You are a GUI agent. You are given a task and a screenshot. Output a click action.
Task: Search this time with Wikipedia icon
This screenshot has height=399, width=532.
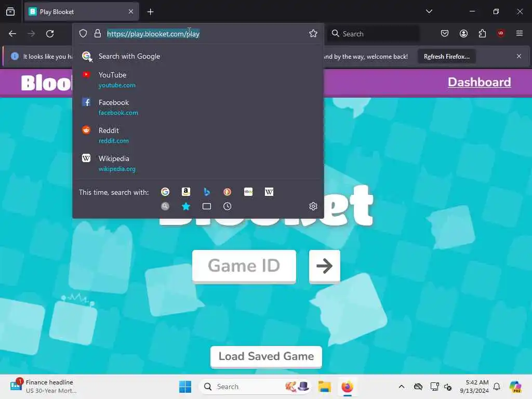click(269, 192)
